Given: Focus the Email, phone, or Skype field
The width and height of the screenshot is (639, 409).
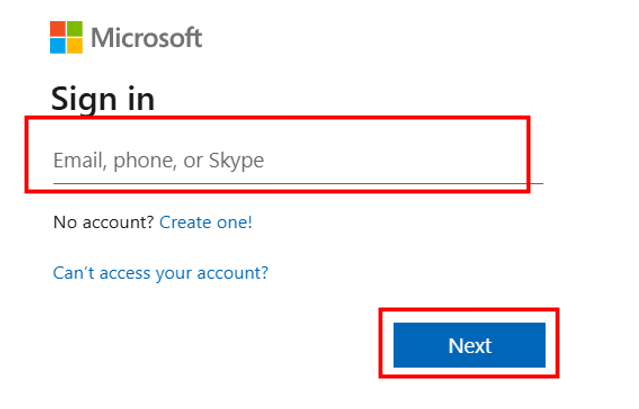Looking at the screenshot, I should tap(280, 160).
